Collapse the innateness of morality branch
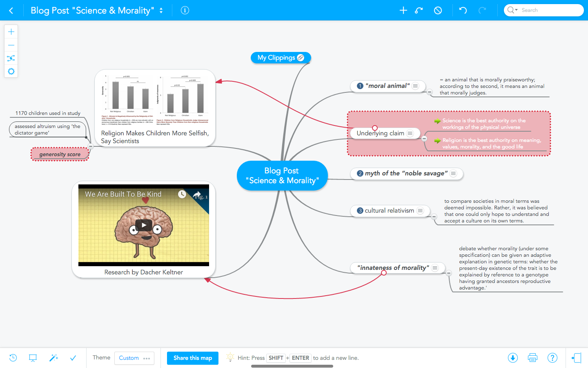The width and height of the screenshot is (588, 368). [x=449, y=273]
